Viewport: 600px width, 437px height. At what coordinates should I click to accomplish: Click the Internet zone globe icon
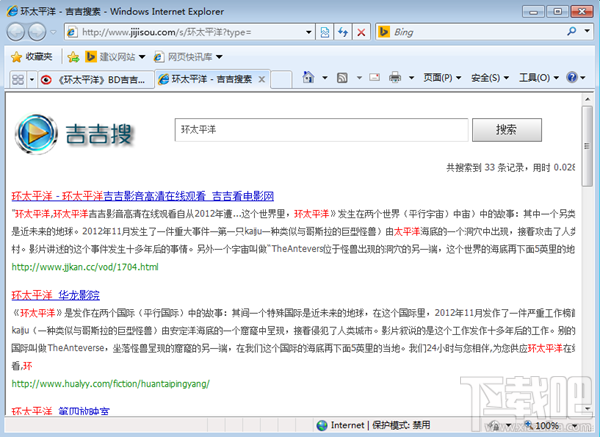coord(322,426)
